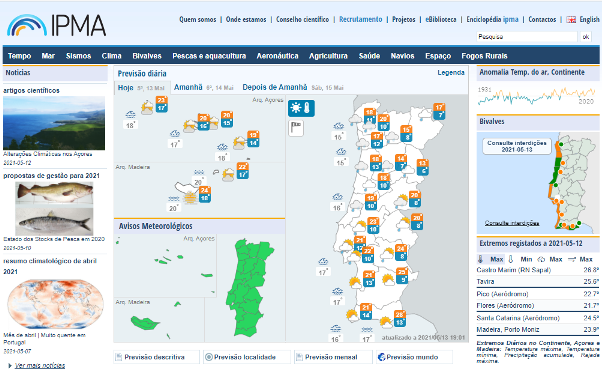Click the Pesquisa search field
The image size is (602, 379).
pyautogui.click(x=527, y=37)
